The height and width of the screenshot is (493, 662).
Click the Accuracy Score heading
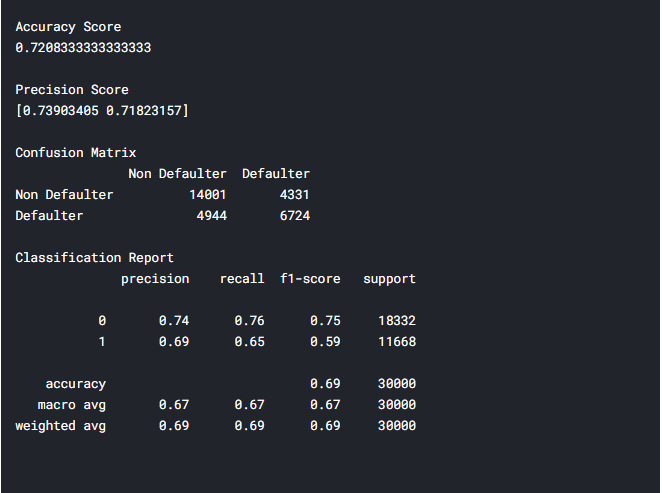click(x=68, y=27)
